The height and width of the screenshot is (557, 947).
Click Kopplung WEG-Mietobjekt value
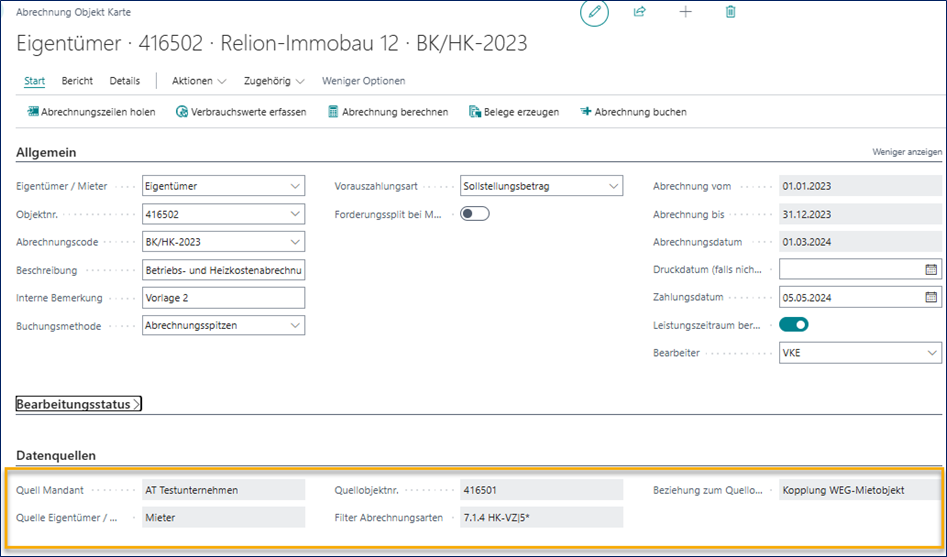pyautogui.click(x=860, y=490)
